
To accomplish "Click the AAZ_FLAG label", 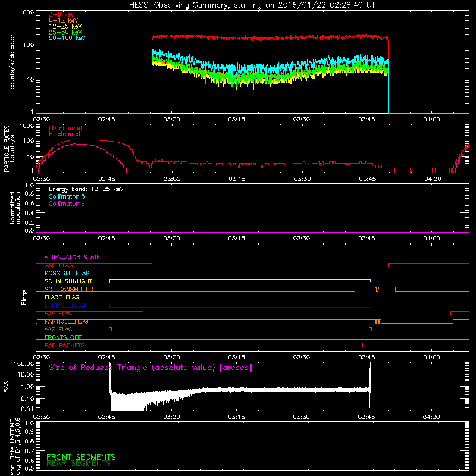I will (x=58, y=329).
